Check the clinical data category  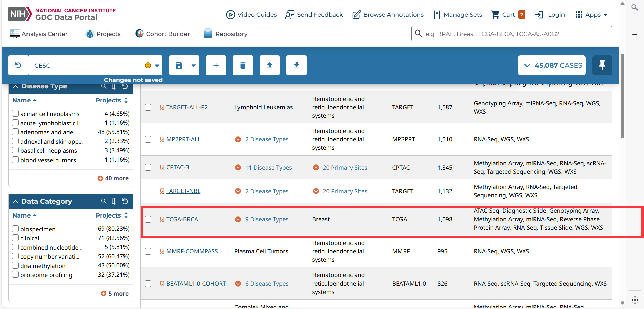pyautogui.click(x=15, y=238)
